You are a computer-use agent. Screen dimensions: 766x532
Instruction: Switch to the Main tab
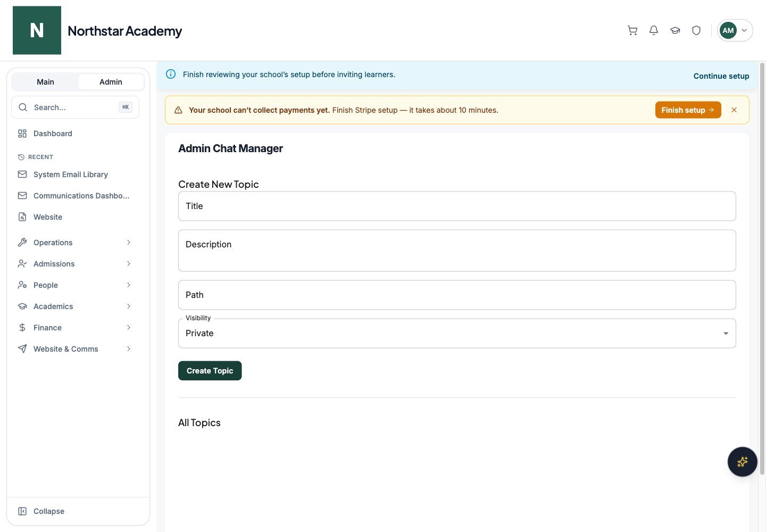pos(45,82)
